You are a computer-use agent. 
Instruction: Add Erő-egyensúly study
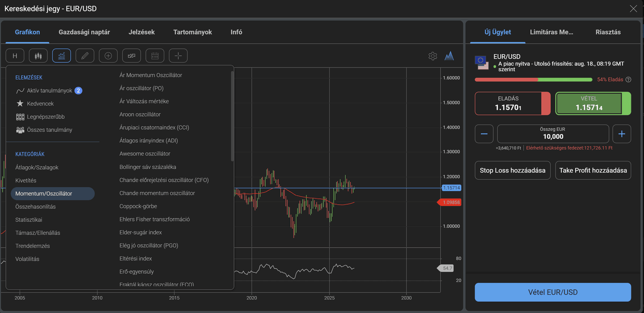[136, 271]
